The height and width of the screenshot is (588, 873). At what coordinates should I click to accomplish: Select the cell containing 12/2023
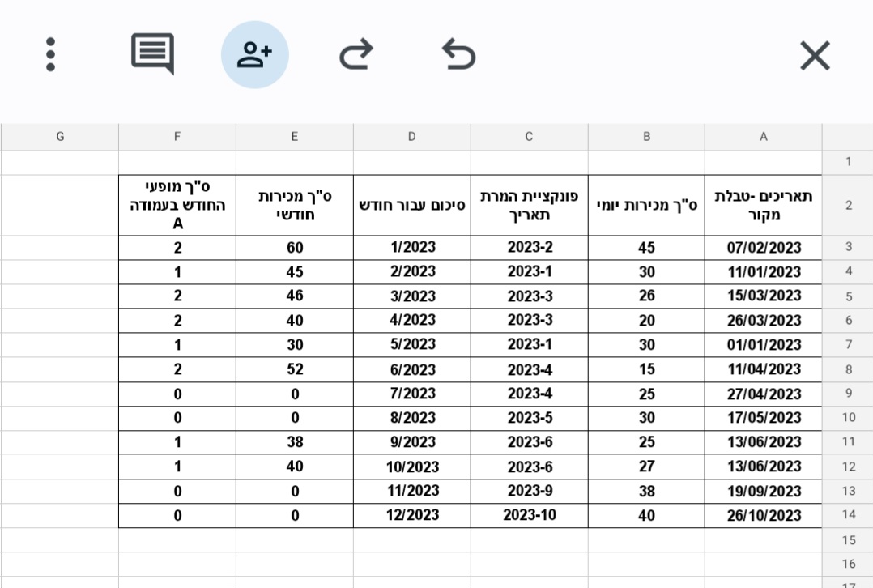(x=411, y=514)
